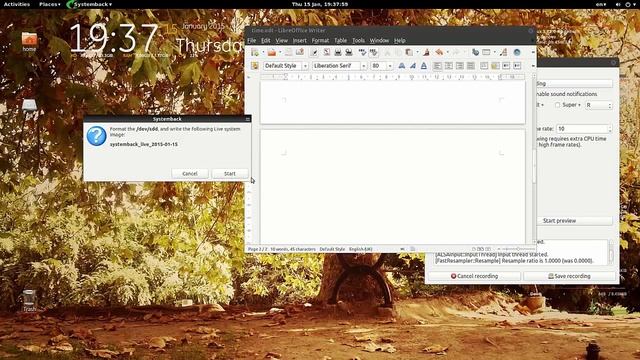Open the Activities overview in top bar
640x360 pixels.
pos(17,4)
